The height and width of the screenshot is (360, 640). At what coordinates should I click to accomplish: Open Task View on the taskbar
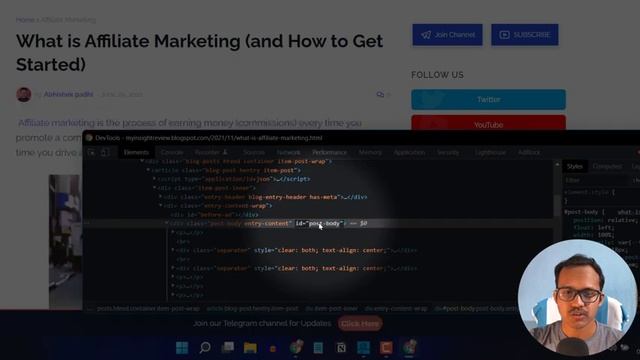pos(228,348)
